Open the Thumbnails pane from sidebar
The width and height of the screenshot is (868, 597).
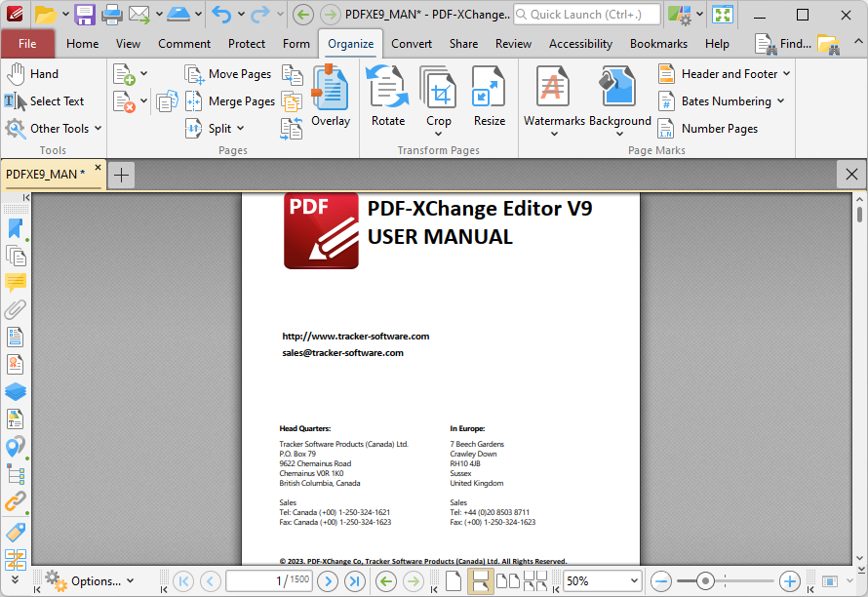(16, 256)
